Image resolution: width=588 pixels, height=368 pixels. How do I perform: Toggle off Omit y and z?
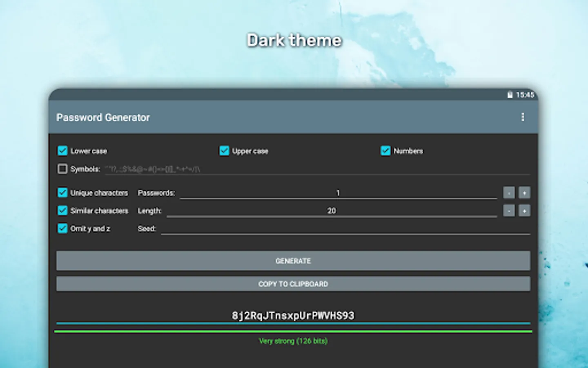point(62,229)
